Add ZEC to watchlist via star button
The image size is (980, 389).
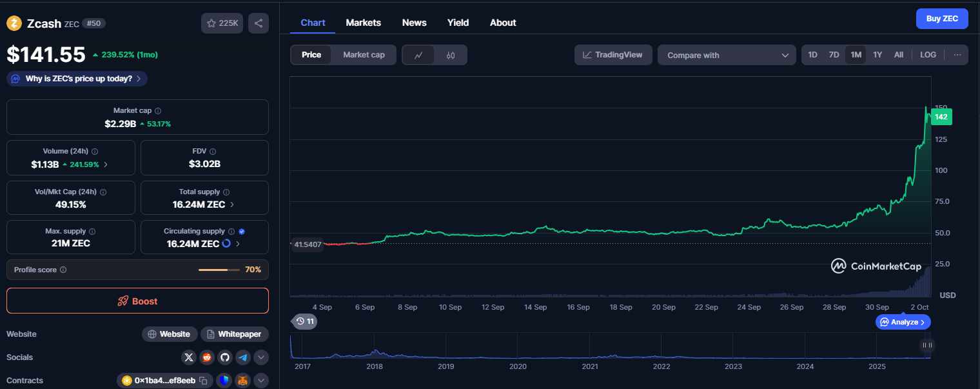pos(222,23)
